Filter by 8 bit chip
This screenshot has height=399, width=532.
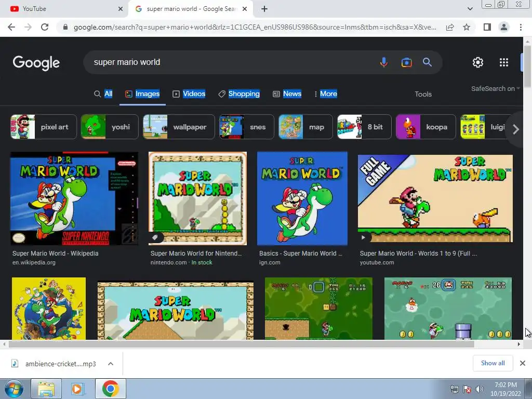[x=364, y=127]
